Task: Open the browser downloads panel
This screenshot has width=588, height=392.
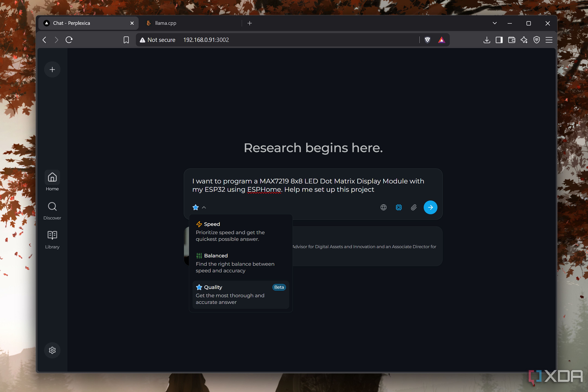Action: point(487,40)
